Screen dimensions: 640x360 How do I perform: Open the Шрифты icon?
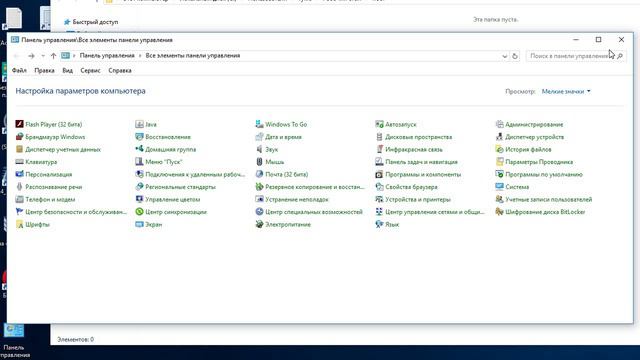tap(19, 224)
